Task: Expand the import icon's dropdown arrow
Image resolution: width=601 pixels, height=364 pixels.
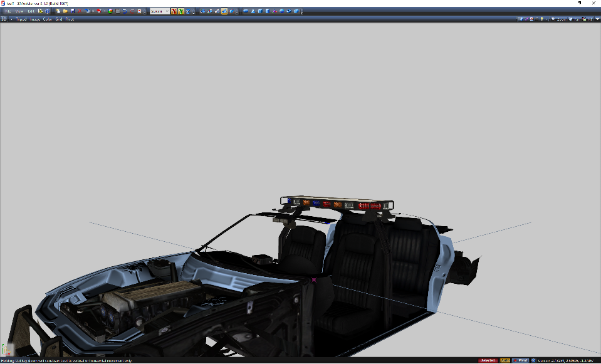Action: 93,11
